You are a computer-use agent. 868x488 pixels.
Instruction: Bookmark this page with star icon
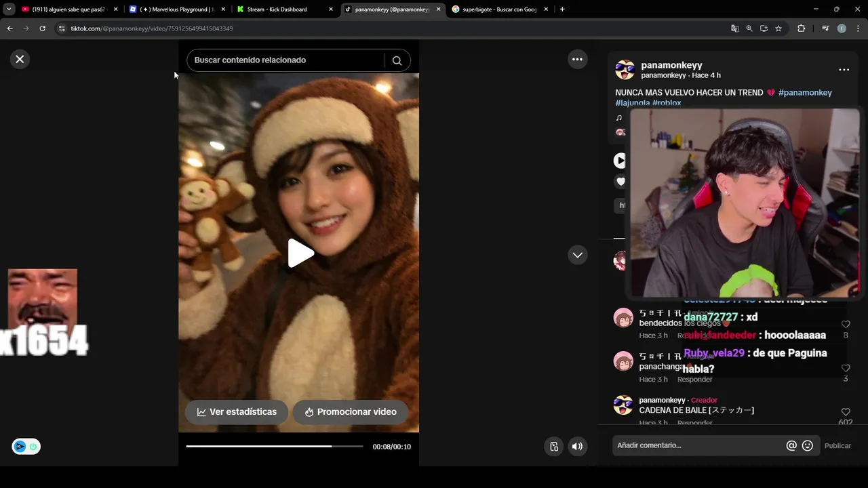pos(778,28)
